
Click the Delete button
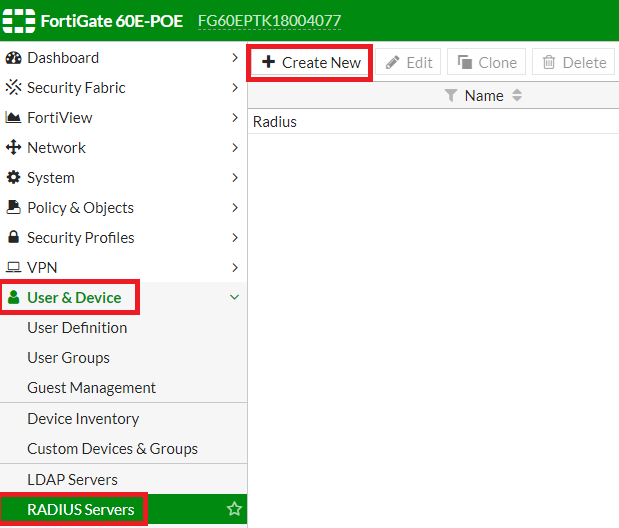pyautogui.click(x=574, y=62)
